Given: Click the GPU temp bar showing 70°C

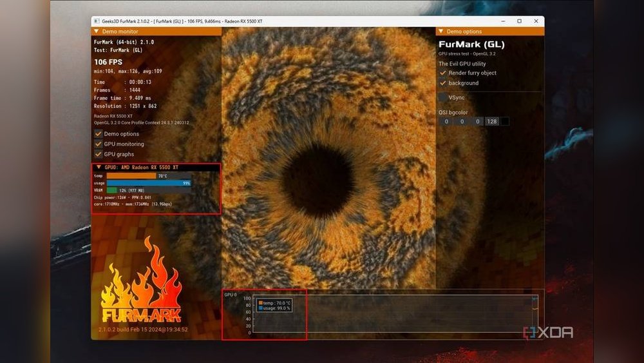Looking at the screenshot, I should pos(131,175).
